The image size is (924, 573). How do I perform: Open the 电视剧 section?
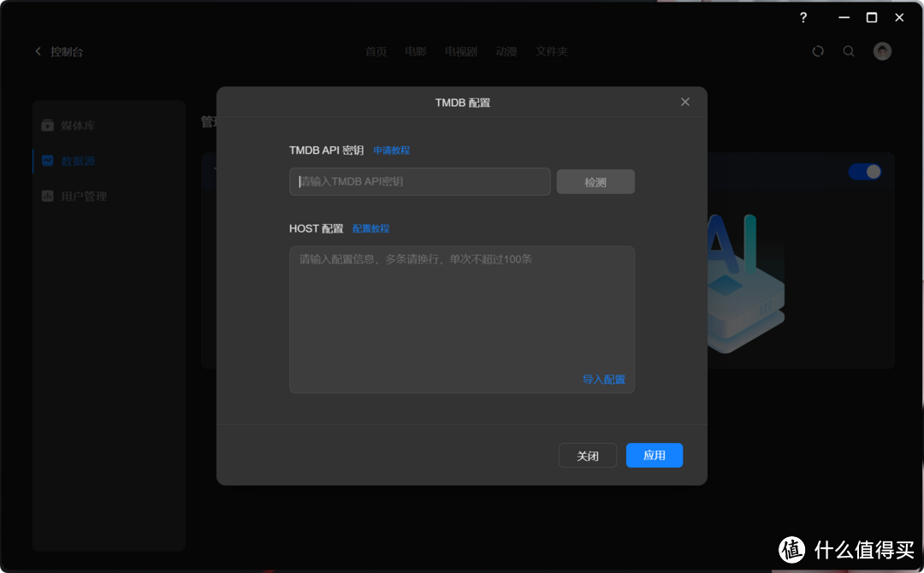tap(462, 51)
